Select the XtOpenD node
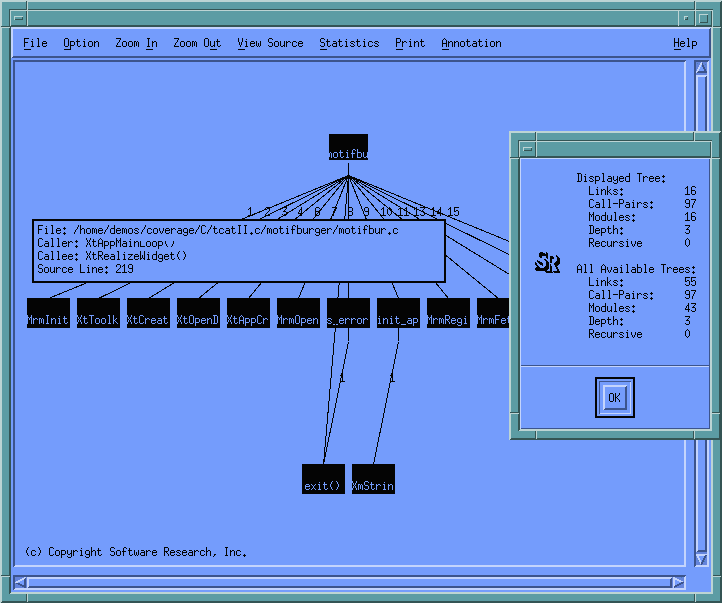Image resolution: width=722 pixels, height=603 pixels. click(198, 313)
